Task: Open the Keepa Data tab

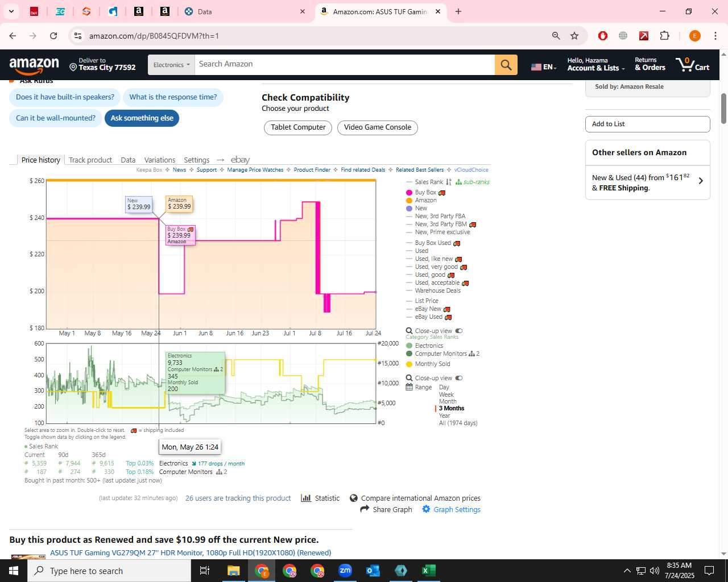Action: [x=128, y=160]
